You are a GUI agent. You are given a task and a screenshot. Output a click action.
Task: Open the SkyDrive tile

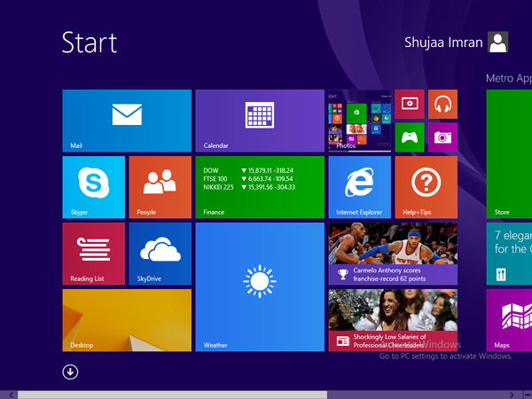point(160,254)
